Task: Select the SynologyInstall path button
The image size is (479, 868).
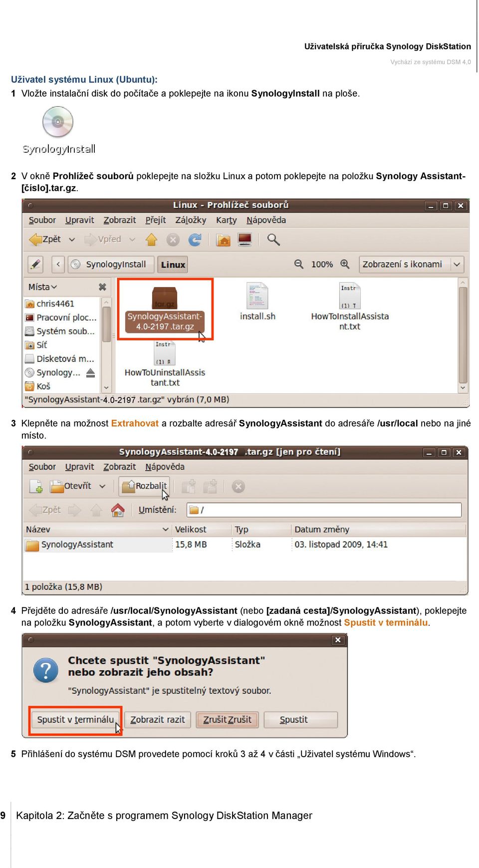Action: pos(110,264)
